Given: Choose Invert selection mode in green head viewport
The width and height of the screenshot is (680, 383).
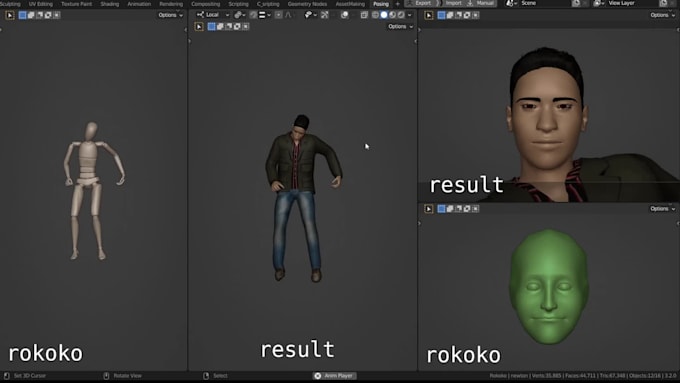Looking at the screenshot, I should [x=467, y=209].
